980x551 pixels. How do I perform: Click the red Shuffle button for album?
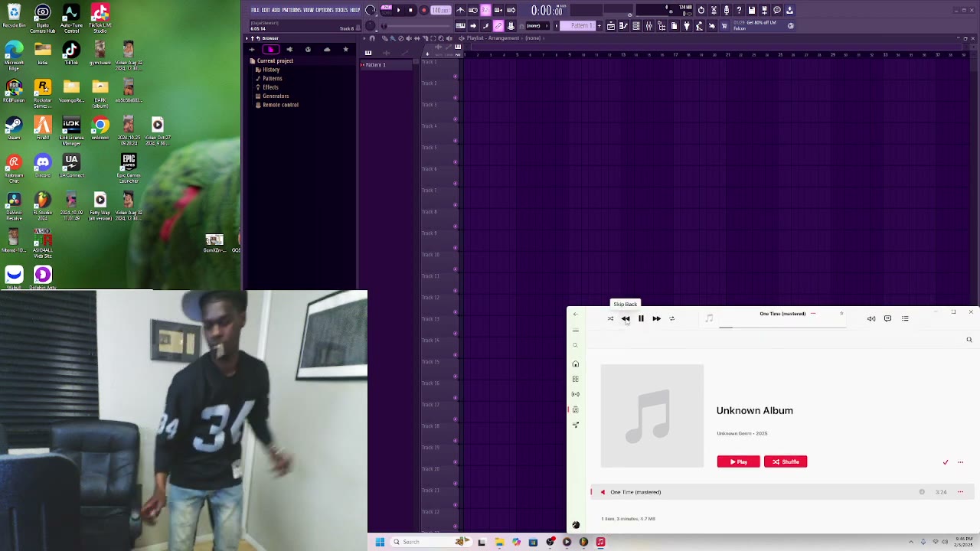(785, 461)
